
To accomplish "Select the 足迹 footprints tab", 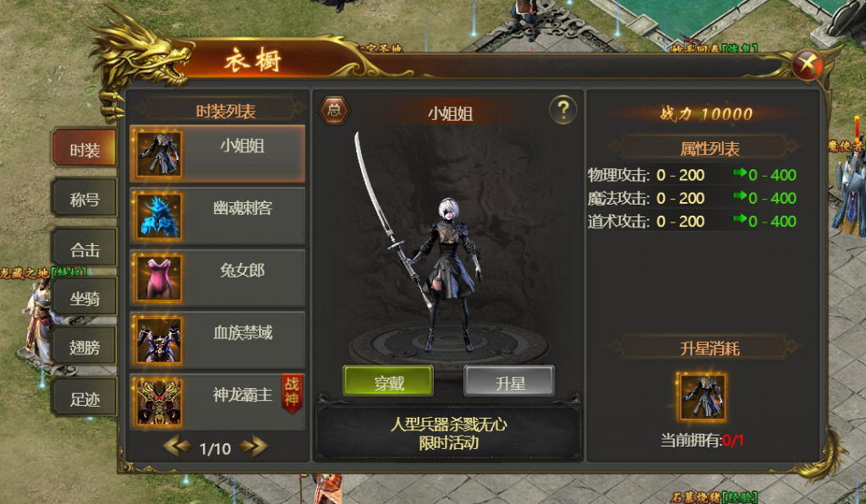I will click(85, 398).
